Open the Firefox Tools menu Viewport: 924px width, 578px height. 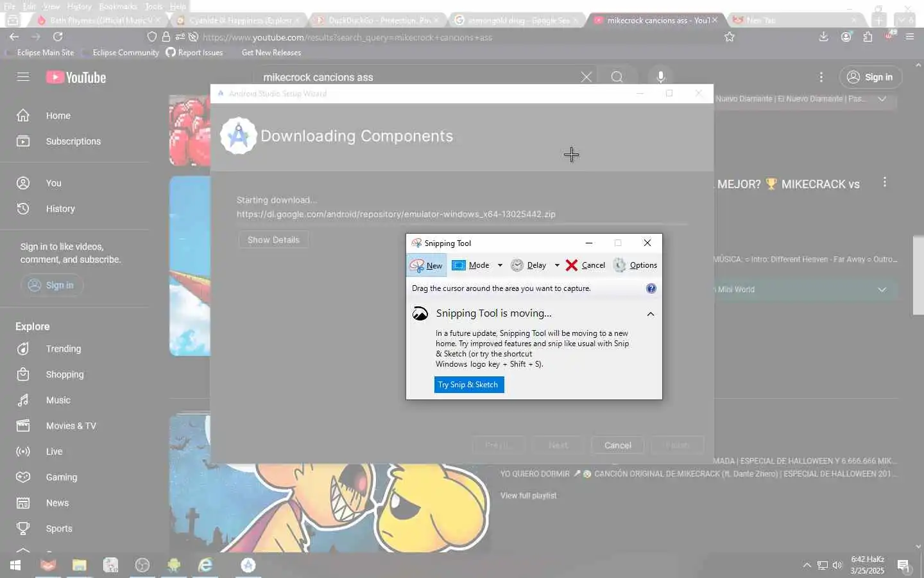154,6
